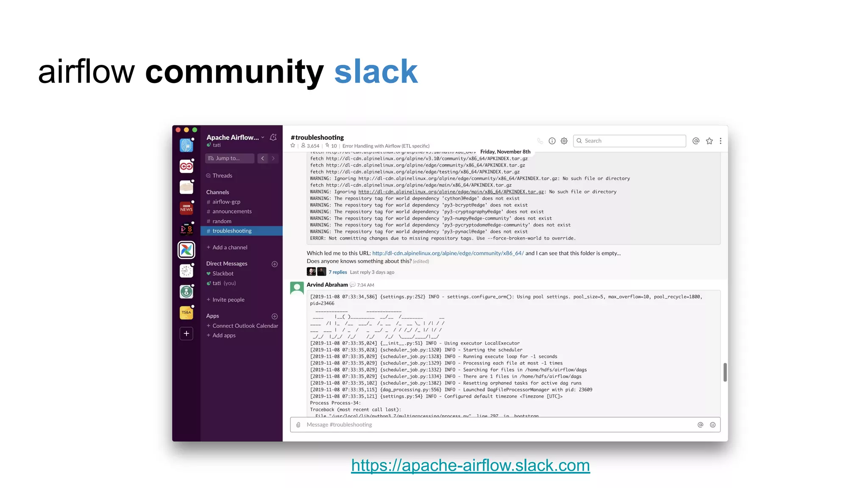Click Arvind Abraham's avatar

[297, 288]
